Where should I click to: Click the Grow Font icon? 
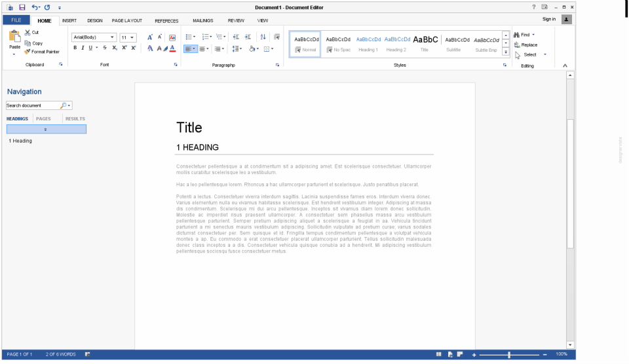tap(149, 37)
